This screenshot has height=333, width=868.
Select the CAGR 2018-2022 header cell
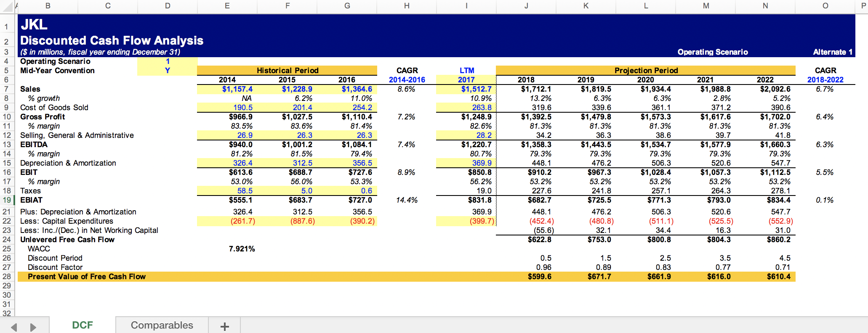pyautogui.click(x=825, y=80)
